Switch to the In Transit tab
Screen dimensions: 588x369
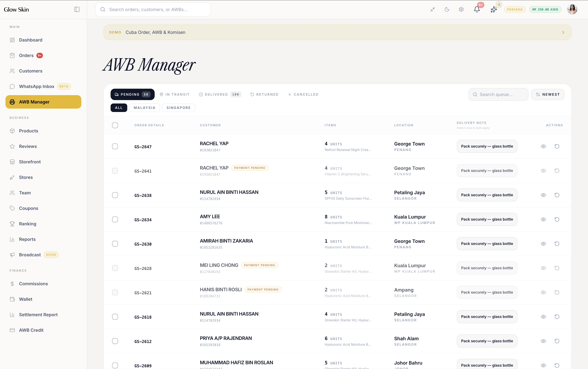pyautogui.click(x=175, y=94)
